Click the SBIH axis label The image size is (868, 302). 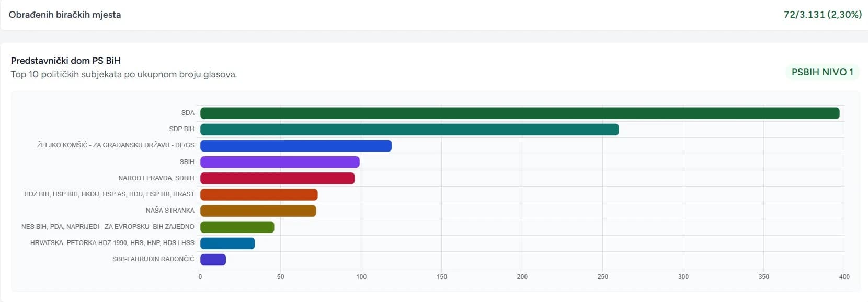187,162
